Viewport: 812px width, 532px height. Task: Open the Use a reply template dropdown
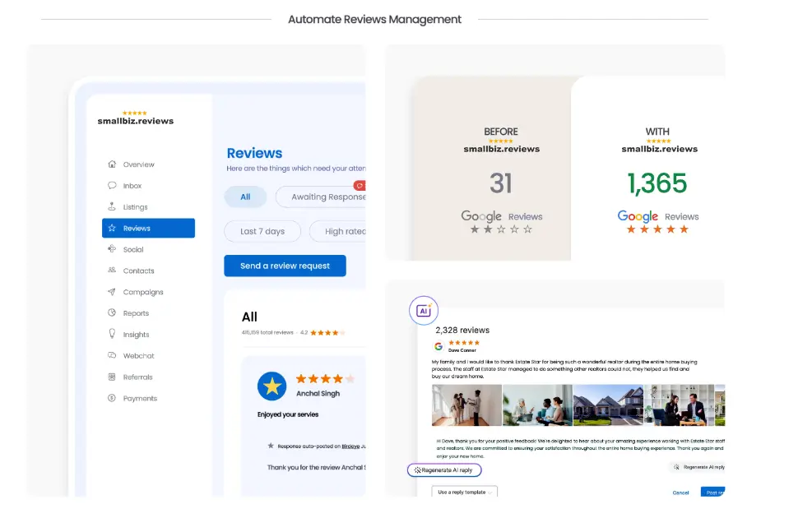(x=465, y=493)
